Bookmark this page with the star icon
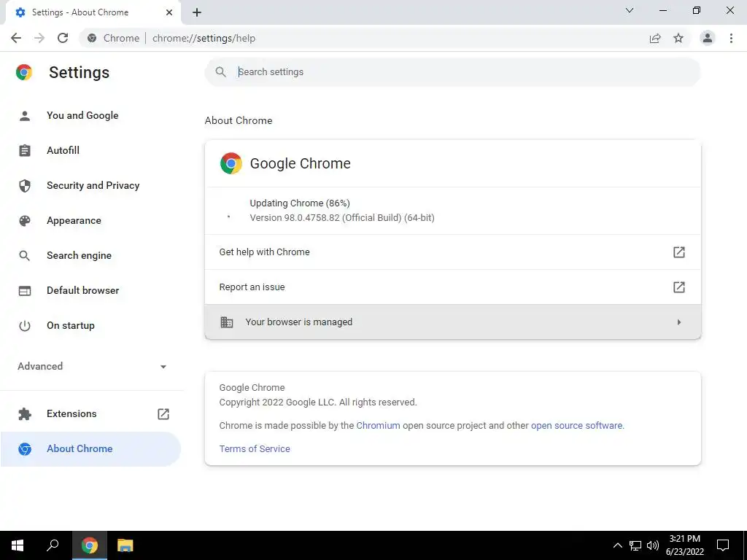The width and height of the screenshot is (747, 560). click(x=678, y=38)
